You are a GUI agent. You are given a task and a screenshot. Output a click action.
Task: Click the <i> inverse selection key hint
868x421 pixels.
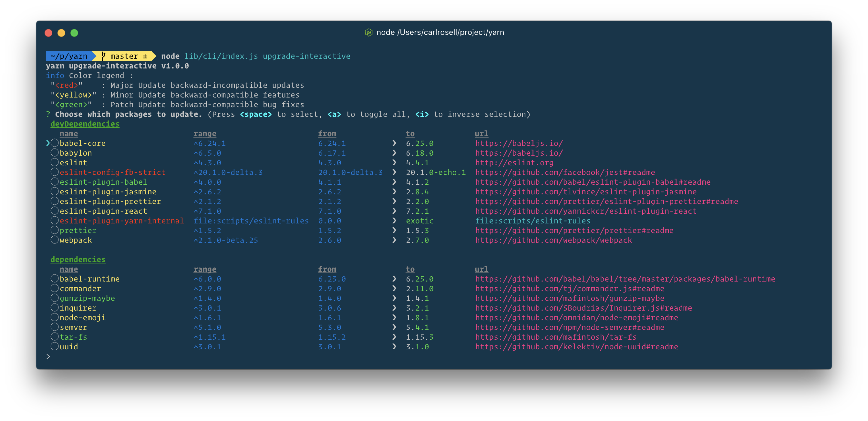(422, 114)
